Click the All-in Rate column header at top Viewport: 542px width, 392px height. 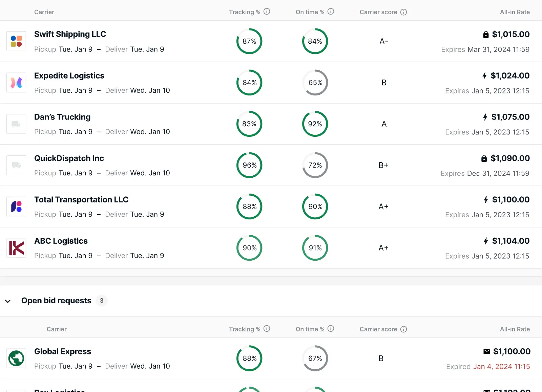(x=515, y=12)
